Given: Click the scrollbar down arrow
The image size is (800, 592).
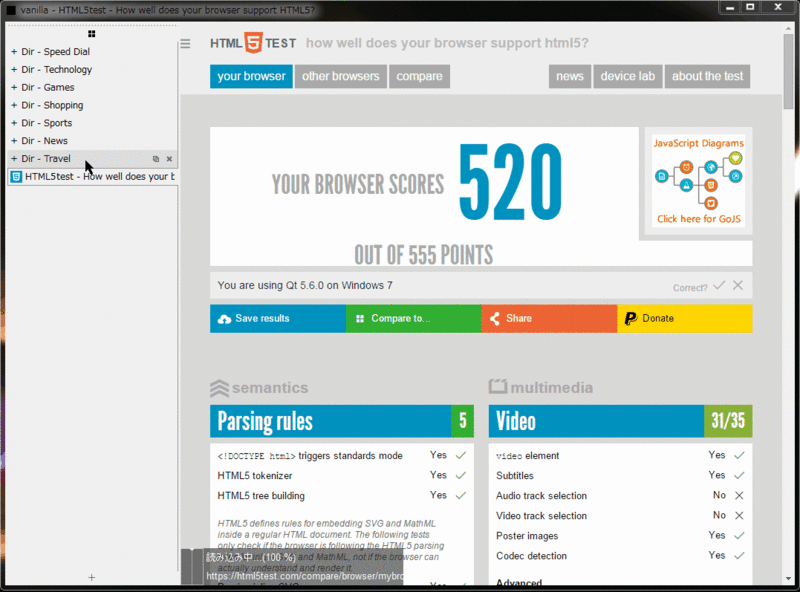Looking at the screenshot, I should click(x=789, y=579).
